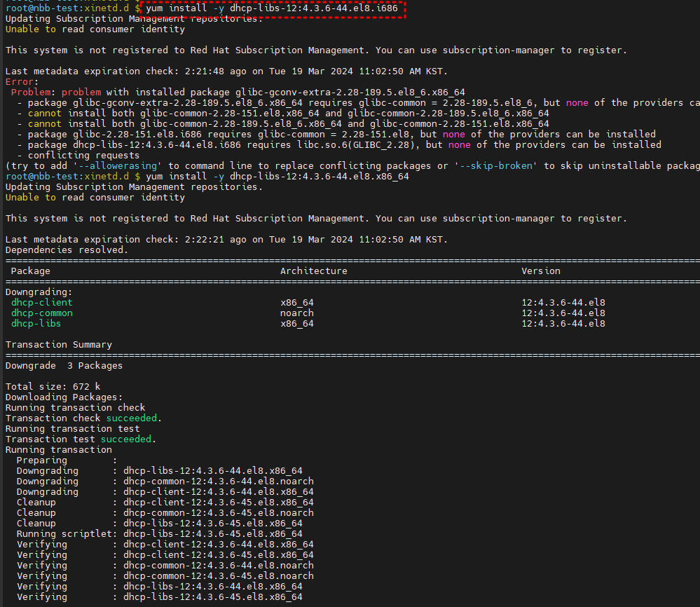Select green 'dhcp-common' package name in table
Screen dimensions: 700x607
point(41,313)
